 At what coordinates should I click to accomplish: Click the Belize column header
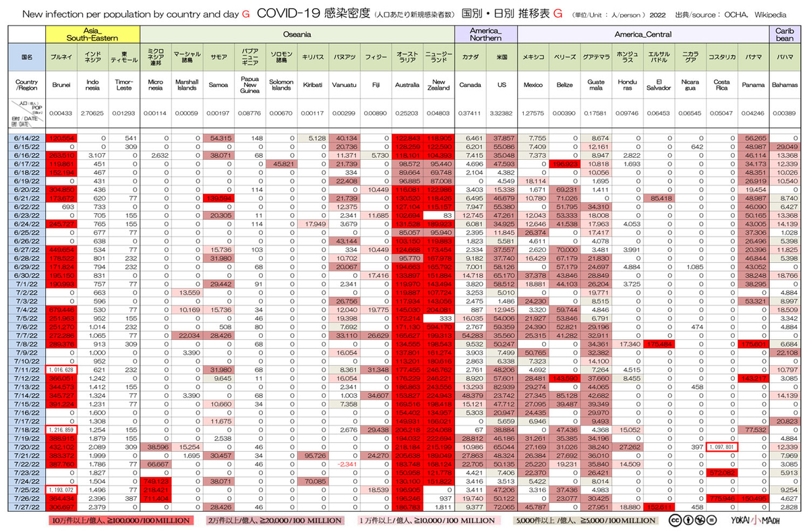pos(565,86)
